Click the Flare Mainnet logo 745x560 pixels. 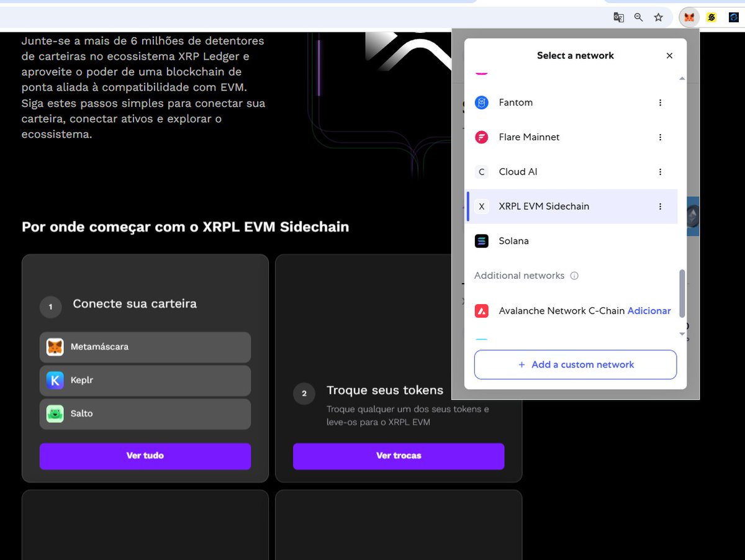pos(482,137)
